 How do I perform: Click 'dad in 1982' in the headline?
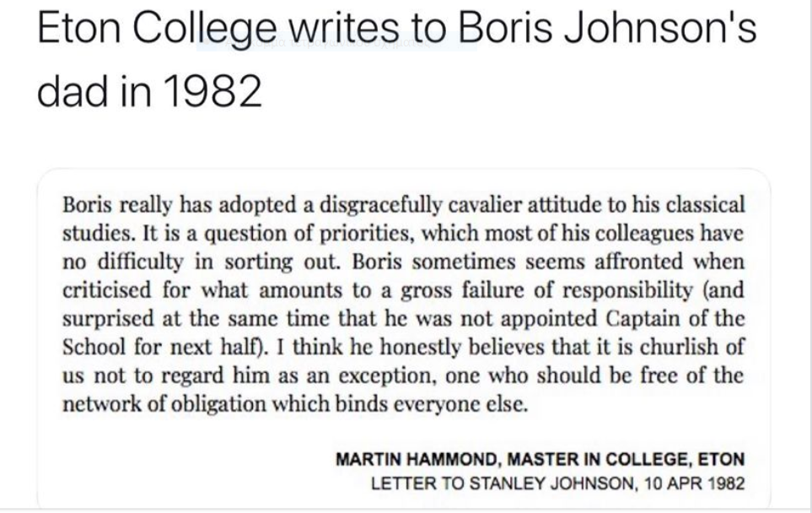tap(149, 90)
